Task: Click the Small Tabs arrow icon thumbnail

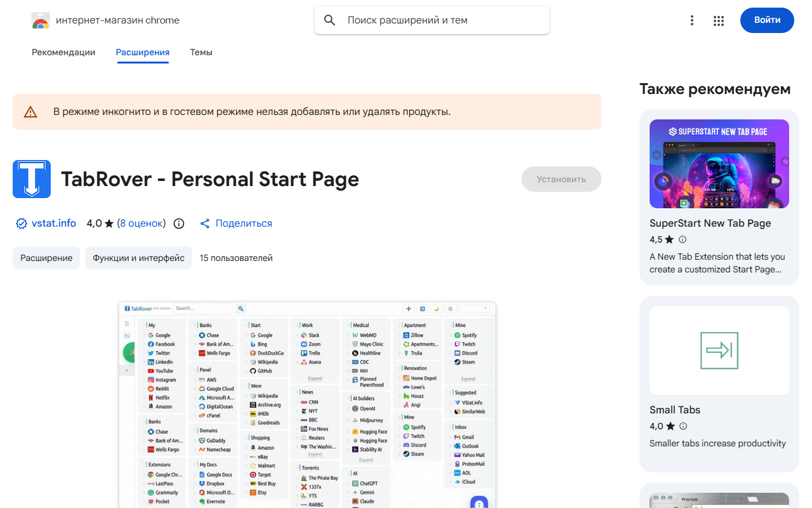Action: coord(719,351)
